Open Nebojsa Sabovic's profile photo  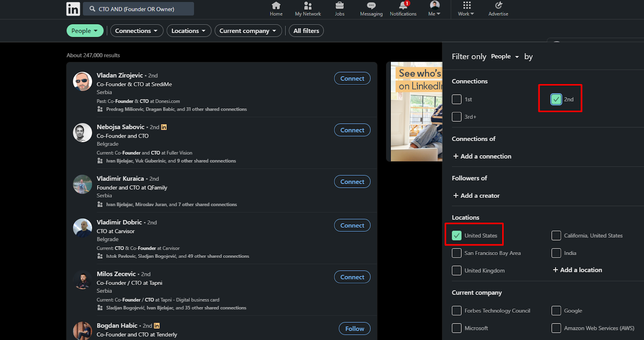pos(83,133)
